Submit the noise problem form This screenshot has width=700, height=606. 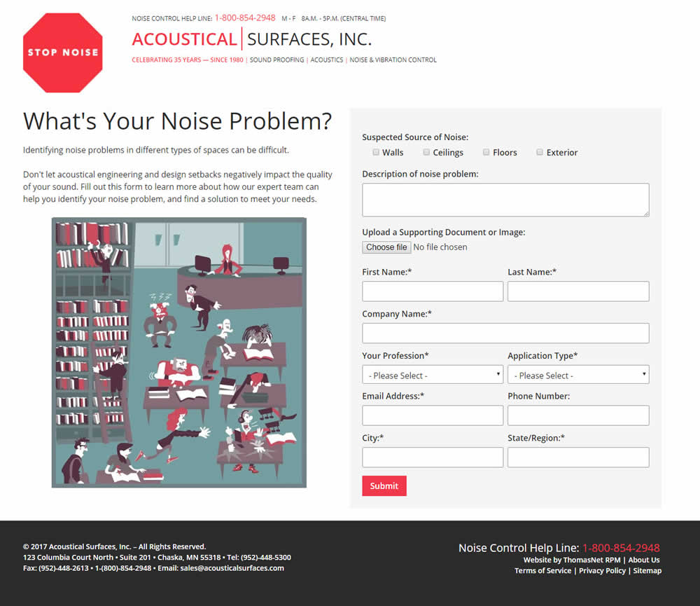384,486
